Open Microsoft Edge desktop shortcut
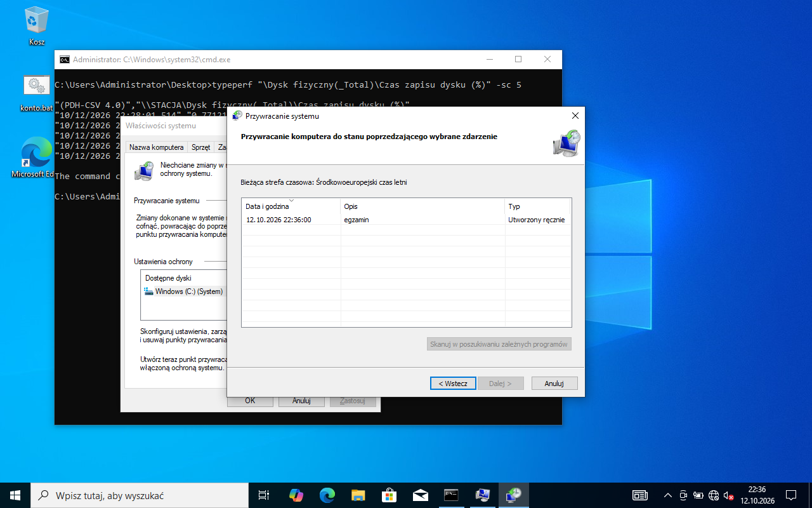812x508 pixels. (x=37, y=159)
